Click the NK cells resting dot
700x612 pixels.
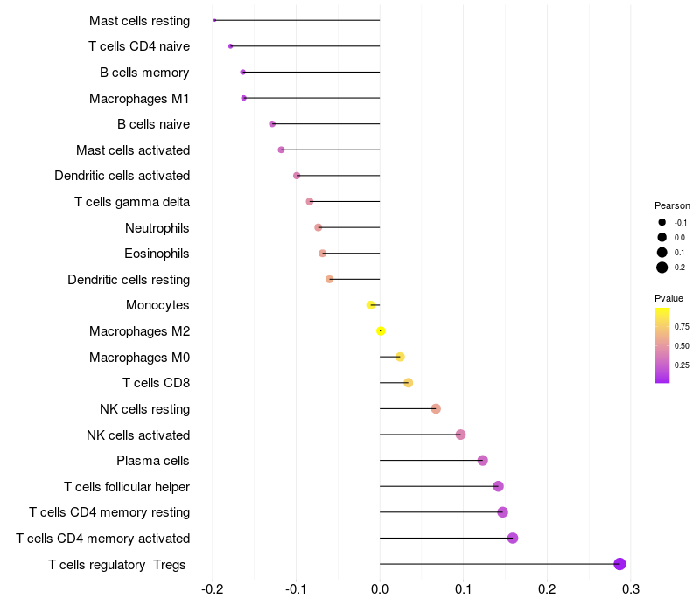click(x=436, y=408)
